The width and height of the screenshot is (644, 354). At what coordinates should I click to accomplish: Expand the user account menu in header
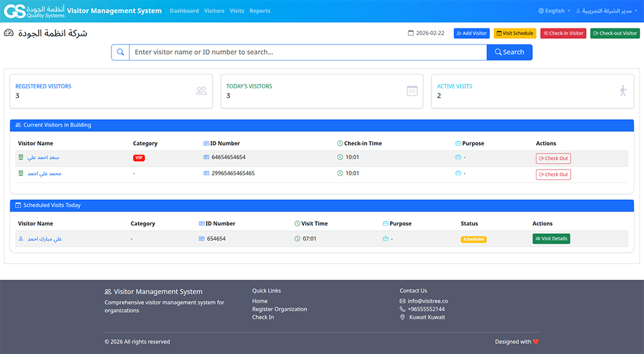click(x=605, y=11)
